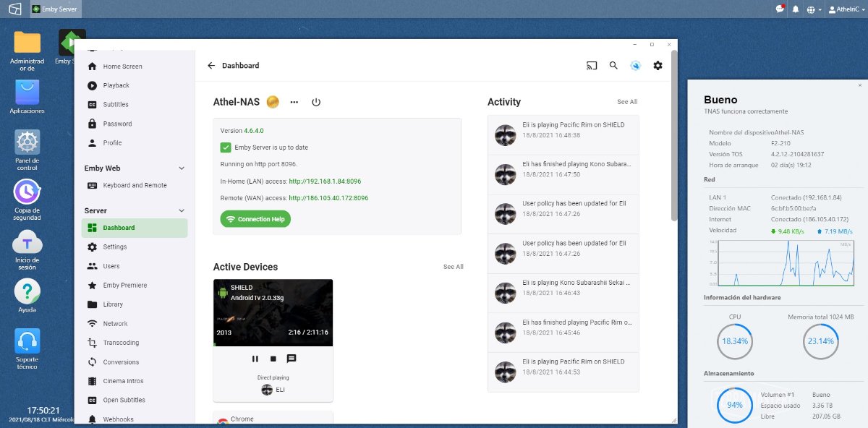Open the language globe dropdown
This screenshot has height=428, width=868.
click(814, 9)
